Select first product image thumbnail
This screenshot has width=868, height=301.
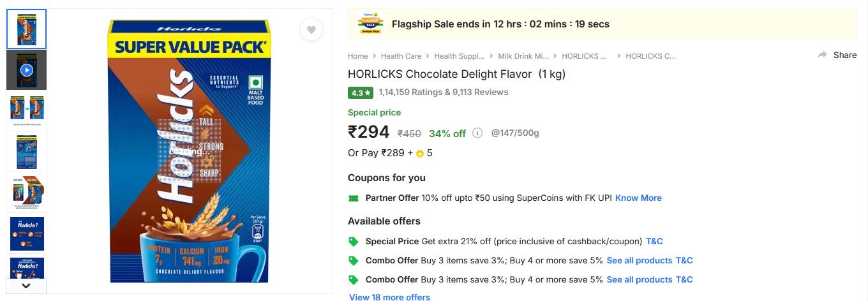coord(26,29)
